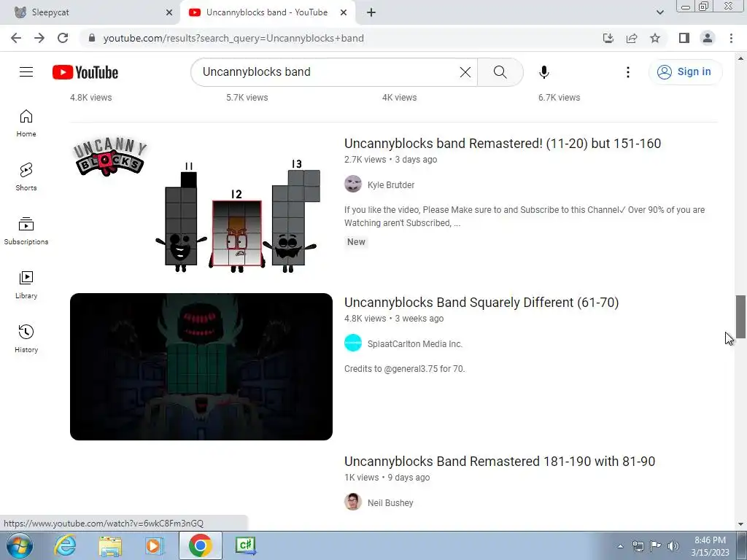Open History in the sidebar
Viewport: 747px width, 560px height.
(x=26, y=338)
